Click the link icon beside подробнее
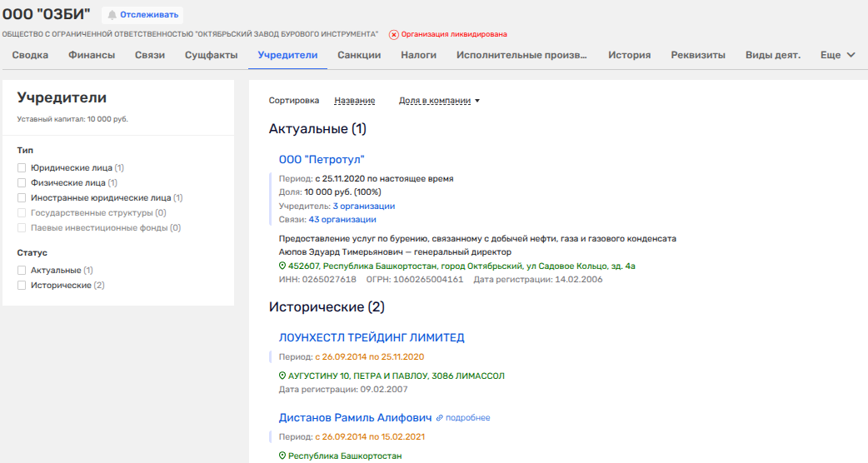The image size is (868, 463). coord(440,417)
